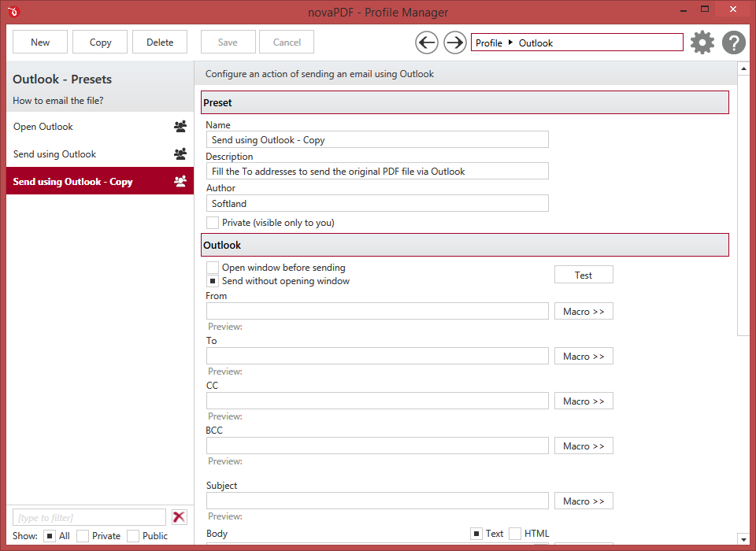756x551 pixels.
Task: Click the novaPDF logo in title bar
Action: click(13, 12)
